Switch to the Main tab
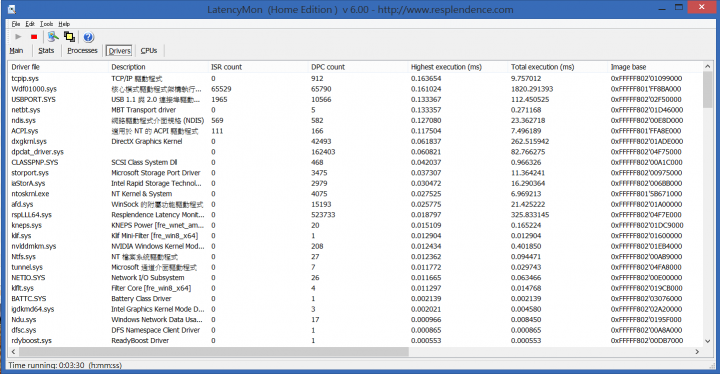720x374 pixels. [16, 51]
